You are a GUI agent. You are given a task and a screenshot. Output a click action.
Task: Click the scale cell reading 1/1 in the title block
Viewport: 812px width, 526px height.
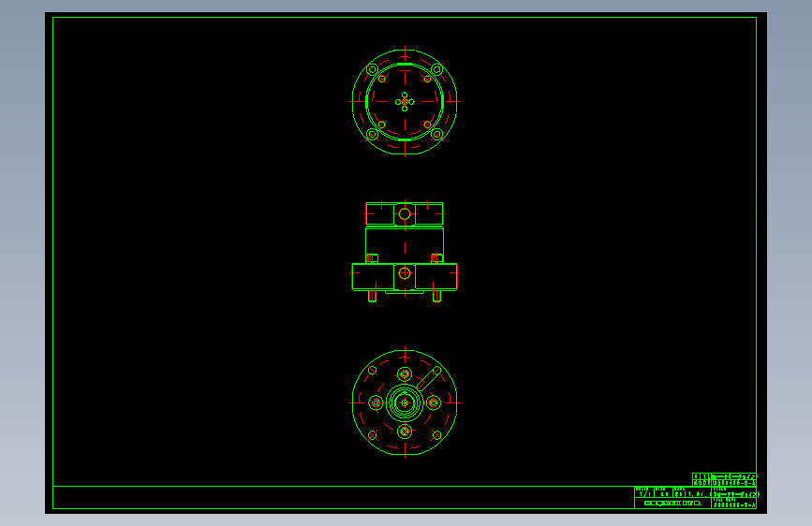click(643, 494)
